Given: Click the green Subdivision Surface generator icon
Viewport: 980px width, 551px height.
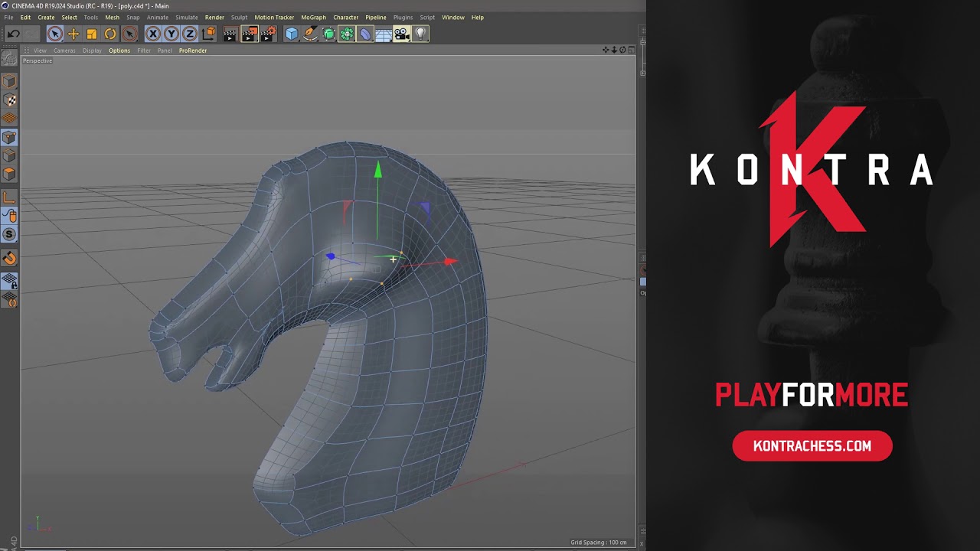Looking at the screenshot, I should 328,34.
